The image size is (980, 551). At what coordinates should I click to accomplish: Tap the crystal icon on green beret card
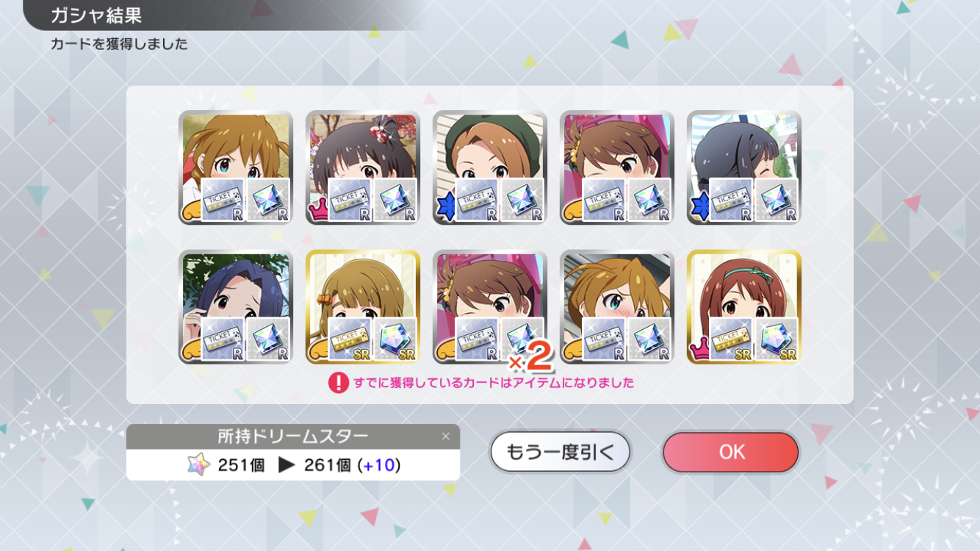(x=522, y=200)
